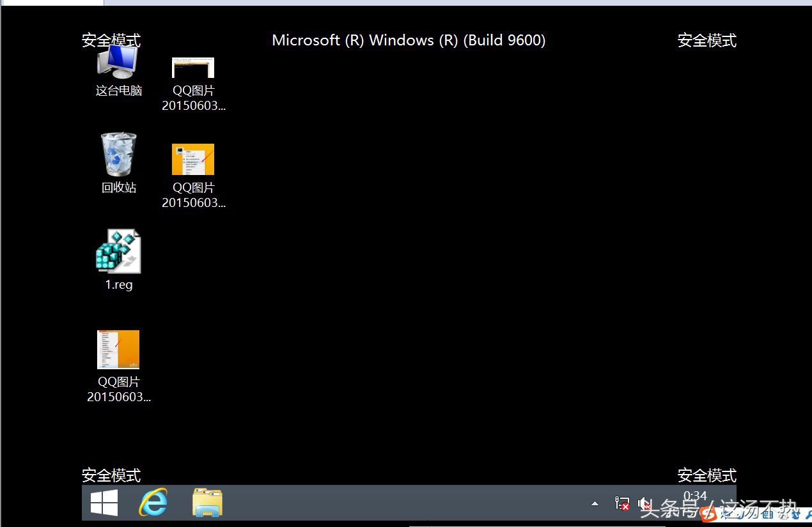
Task: Open the Windows Start button
Action: click(104, 503)
